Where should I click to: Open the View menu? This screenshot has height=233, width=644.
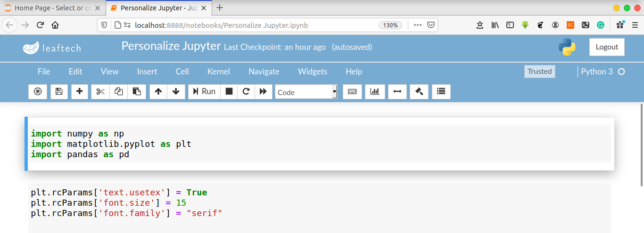click(109, 72)
